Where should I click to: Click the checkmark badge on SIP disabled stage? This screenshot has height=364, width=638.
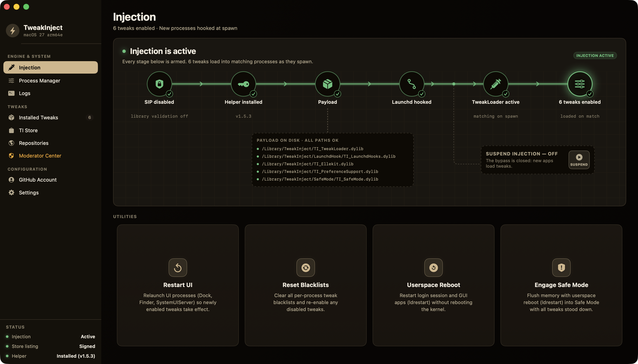pos(170,94)
